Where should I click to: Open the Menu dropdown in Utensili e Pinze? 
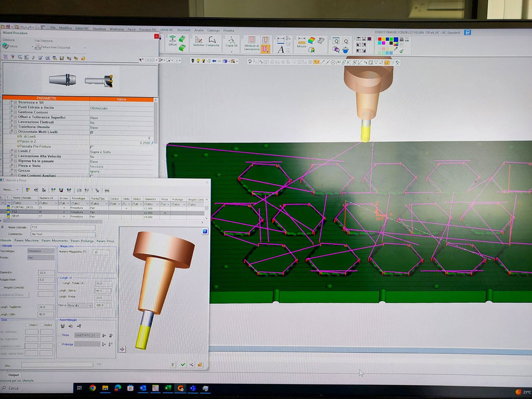click(x=10, y=190)
